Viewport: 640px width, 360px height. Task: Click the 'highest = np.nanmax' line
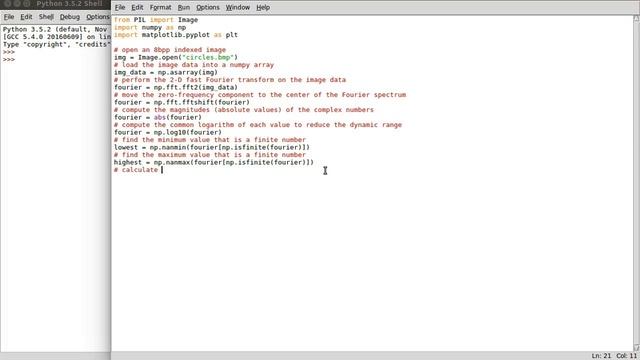click(x=214, y=162)
